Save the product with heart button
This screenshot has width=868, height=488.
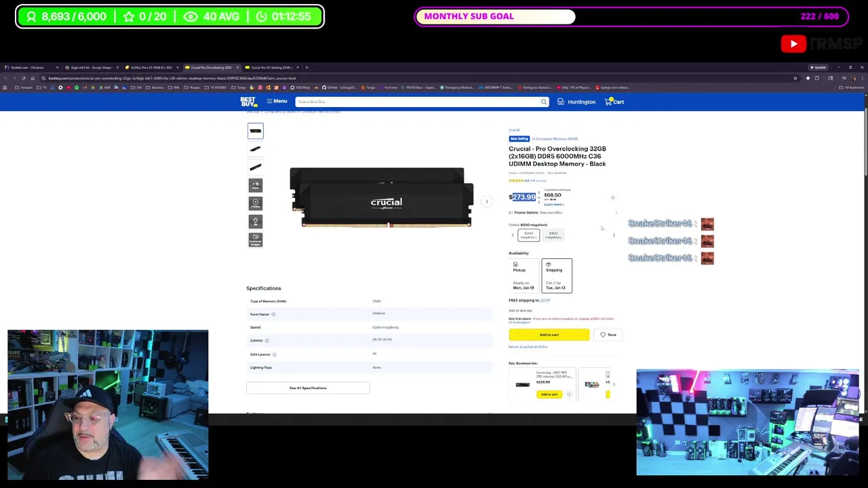(608, 335)
